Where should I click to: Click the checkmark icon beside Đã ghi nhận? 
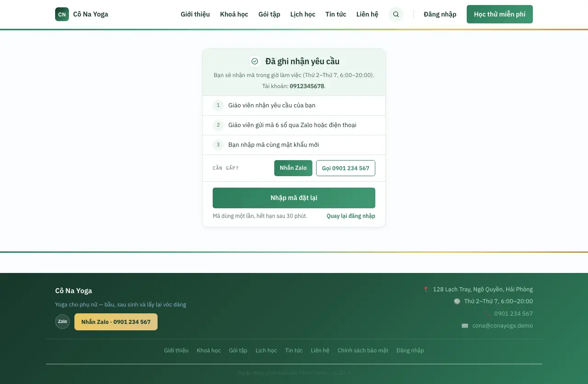(254, 61)
